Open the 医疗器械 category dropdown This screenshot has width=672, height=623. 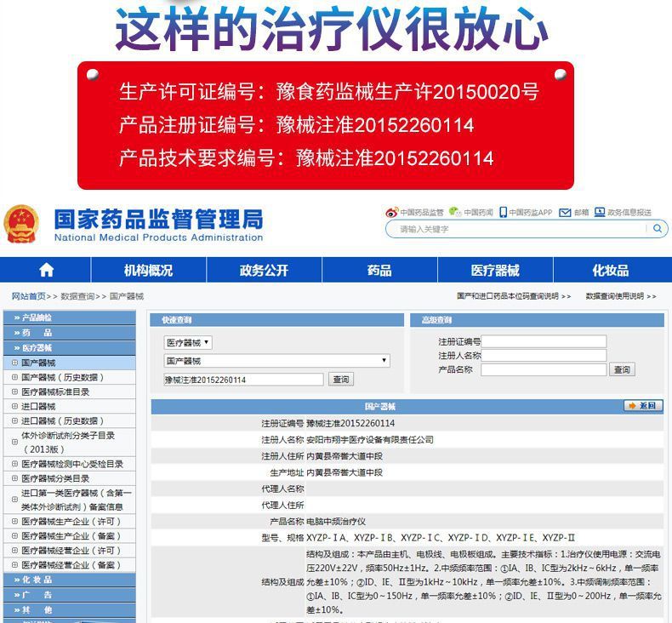188,343
